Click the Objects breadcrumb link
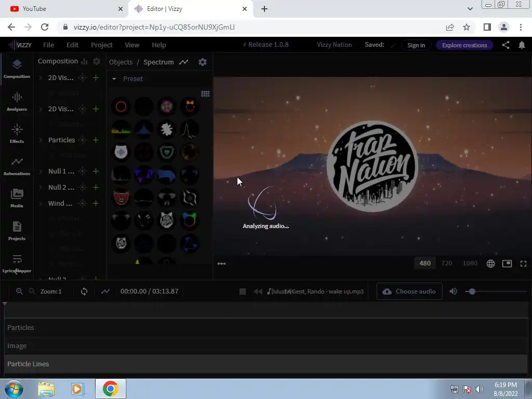Viewport: 532px width, 399px height. (x=121, y=62)
